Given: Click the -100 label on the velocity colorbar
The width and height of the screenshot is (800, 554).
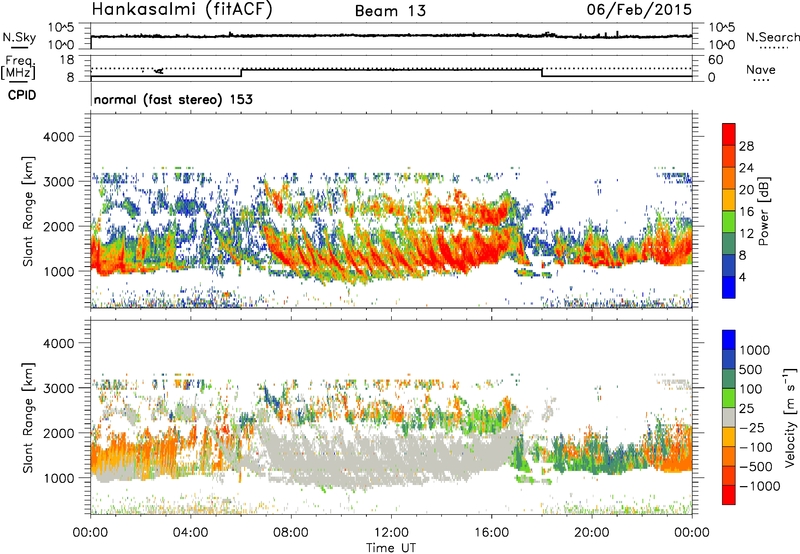Looking at the screenshot, I should [x=756, y=447].
